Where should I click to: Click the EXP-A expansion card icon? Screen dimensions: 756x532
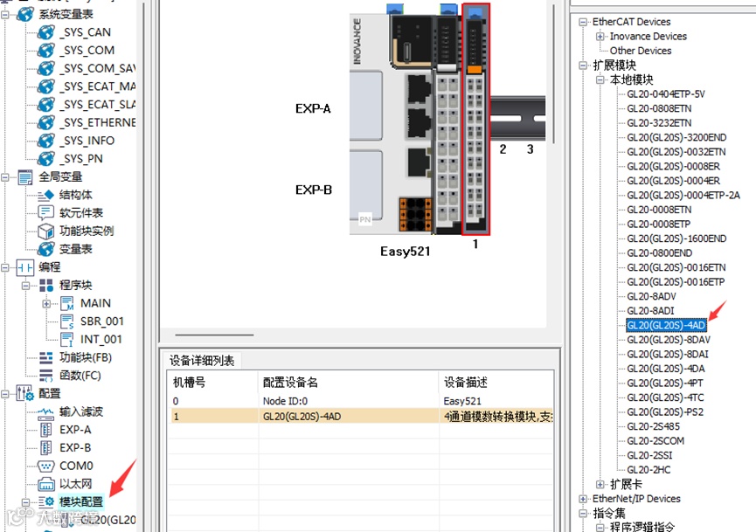[46, 430]
